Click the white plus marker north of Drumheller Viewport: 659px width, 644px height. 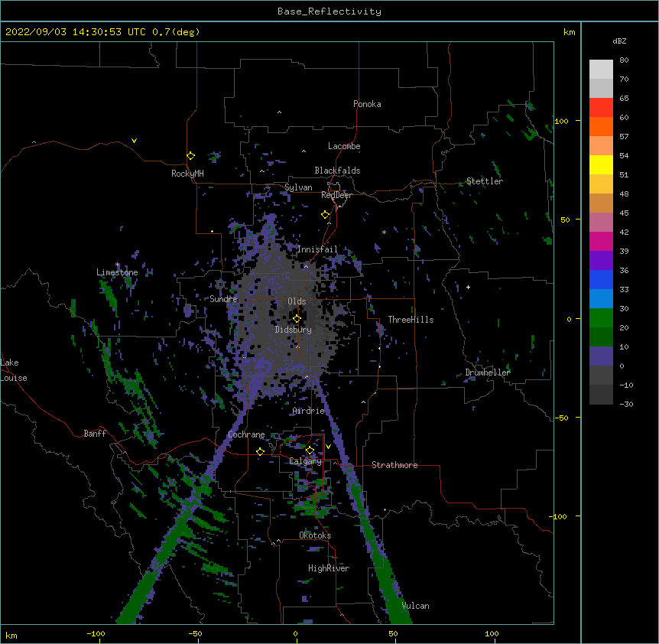click(468, 287)
